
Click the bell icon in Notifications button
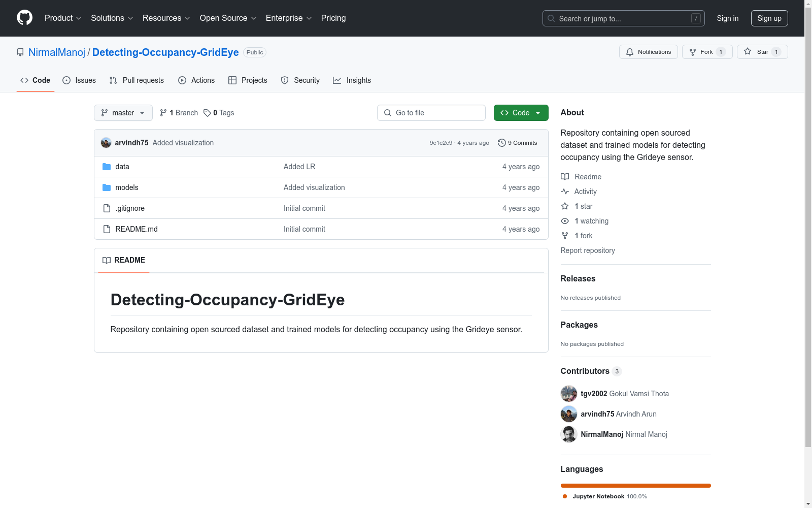pos(630,52)
